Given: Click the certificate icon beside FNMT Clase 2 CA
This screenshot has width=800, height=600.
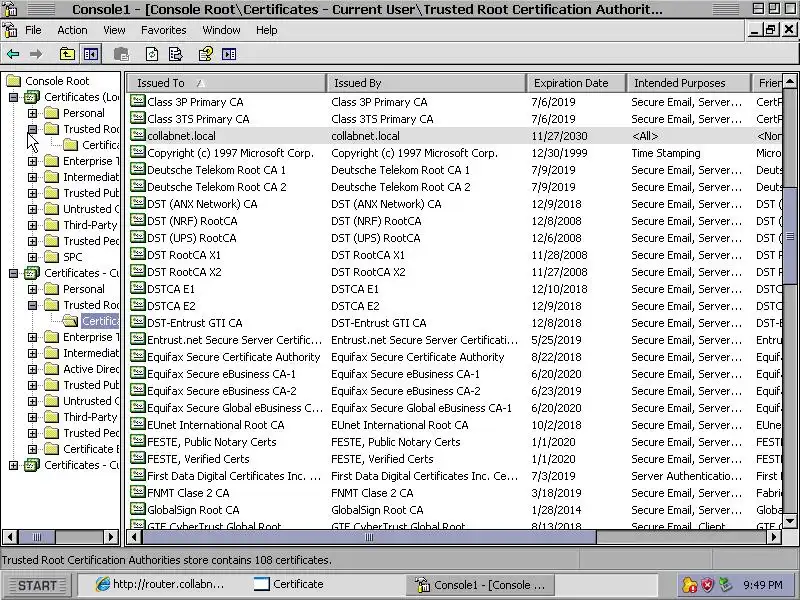Looking at the screenshot, I should tap(137, 492).
